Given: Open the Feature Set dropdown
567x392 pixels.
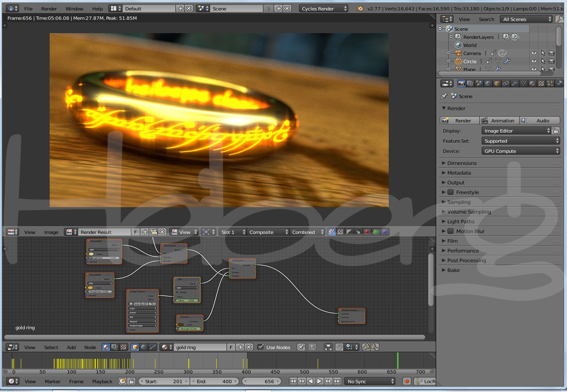Looking at the screenshot, I should click(x=521, y=141).
